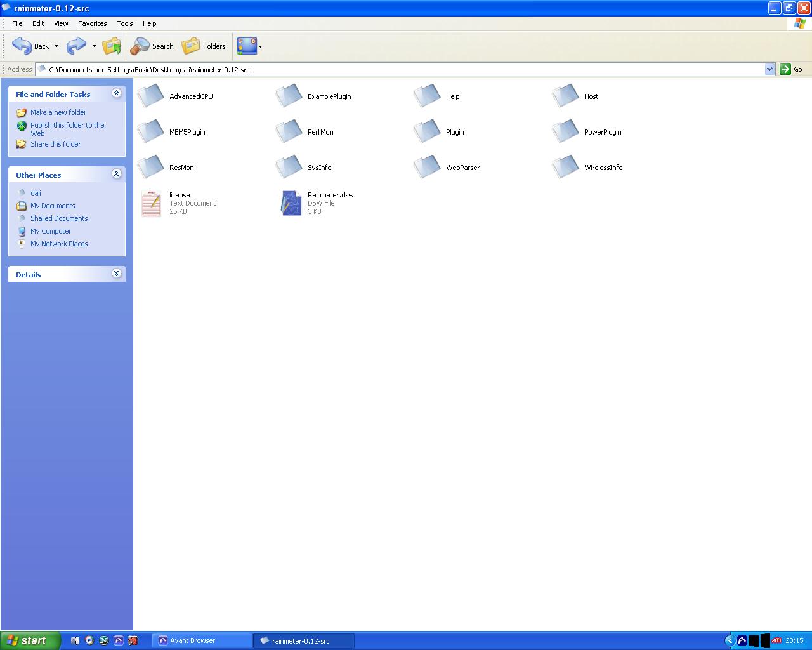Viewport: 812px width, 650px height.
Task: Open Back history dropdown arrow
Action: (56, 46)
